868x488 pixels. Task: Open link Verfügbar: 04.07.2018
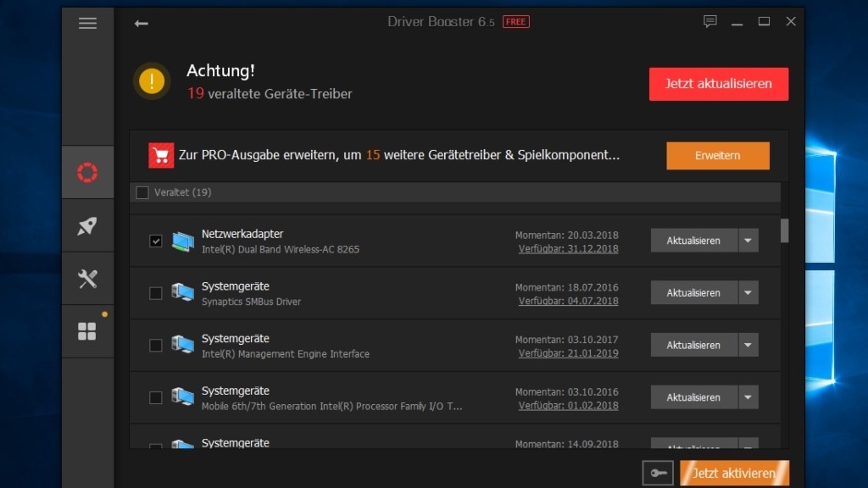coord(568,301)
